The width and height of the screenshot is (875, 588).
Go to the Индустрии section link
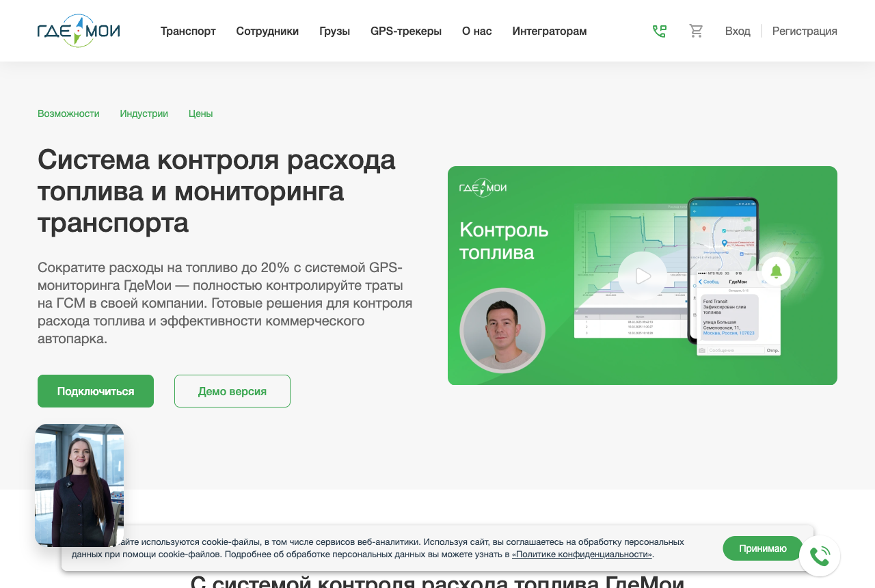click(144, 113)
